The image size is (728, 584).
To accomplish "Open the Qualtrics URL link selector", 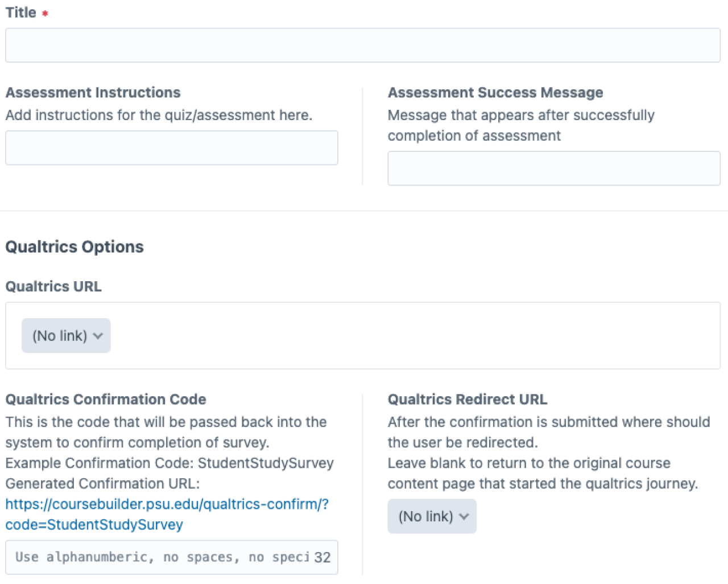I will pyautogui.click(x=65, y=336).
